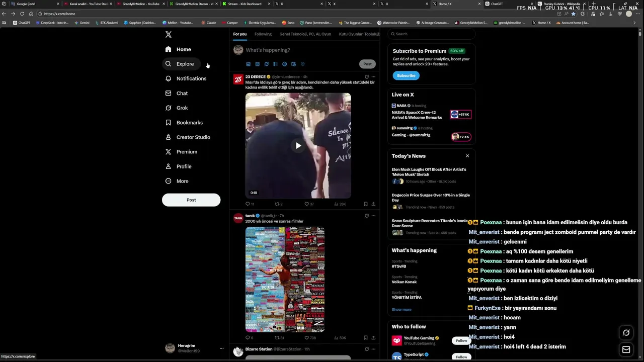Like the tanık post
The image size is (644, 362).
(x=309, y=338)
